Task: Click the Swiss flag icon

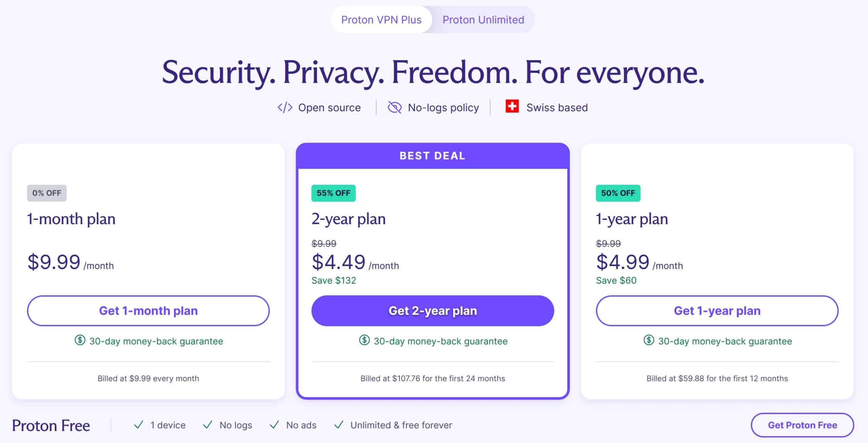Action: pyautogui.click(x=512, y=106)
